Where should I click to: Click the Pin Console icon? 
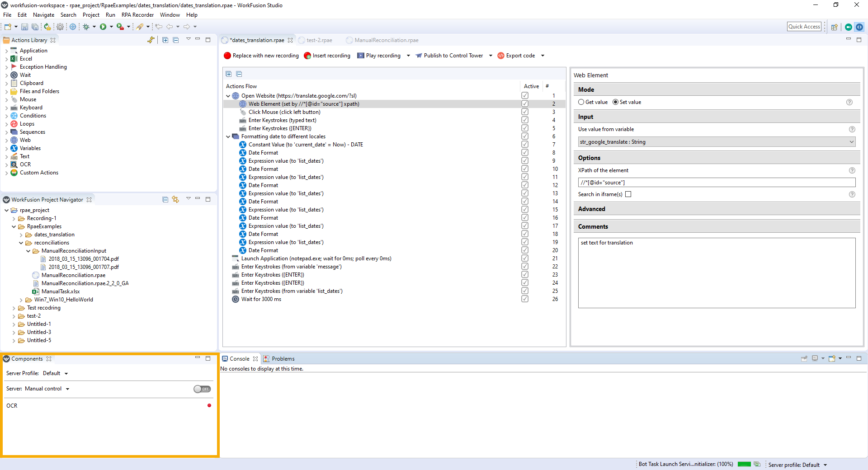(x=804, y=359)
